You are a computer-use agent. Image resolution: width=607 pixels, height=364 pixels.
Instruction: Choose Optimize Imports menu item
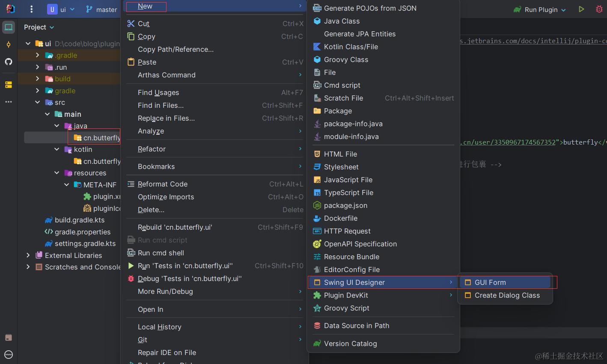click(x=215, y=197)
